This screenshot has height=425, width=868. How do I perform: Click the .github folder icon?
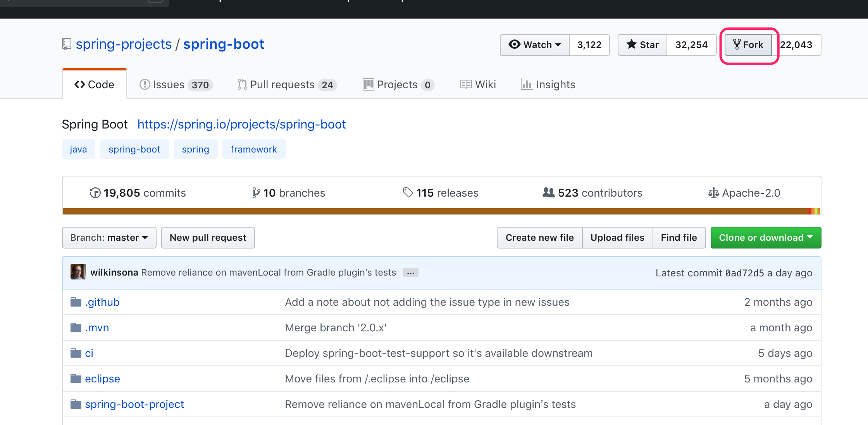(x=76, y=302)
